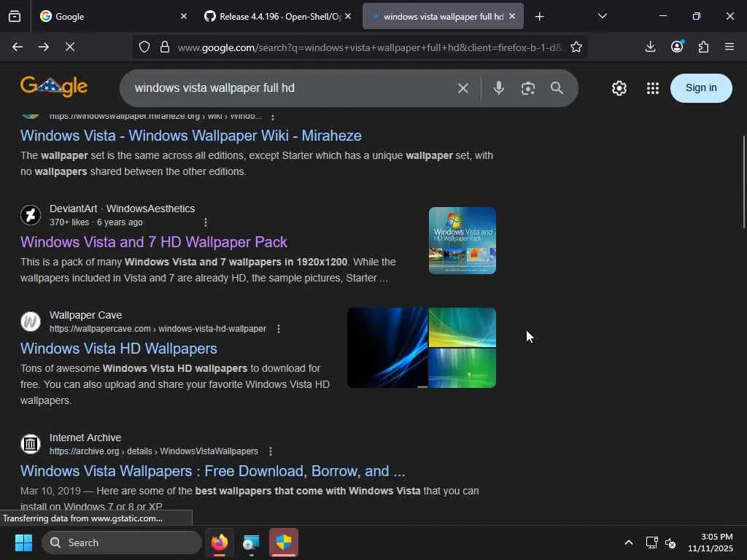Expand list all tabs dropdown

(602, 16)
